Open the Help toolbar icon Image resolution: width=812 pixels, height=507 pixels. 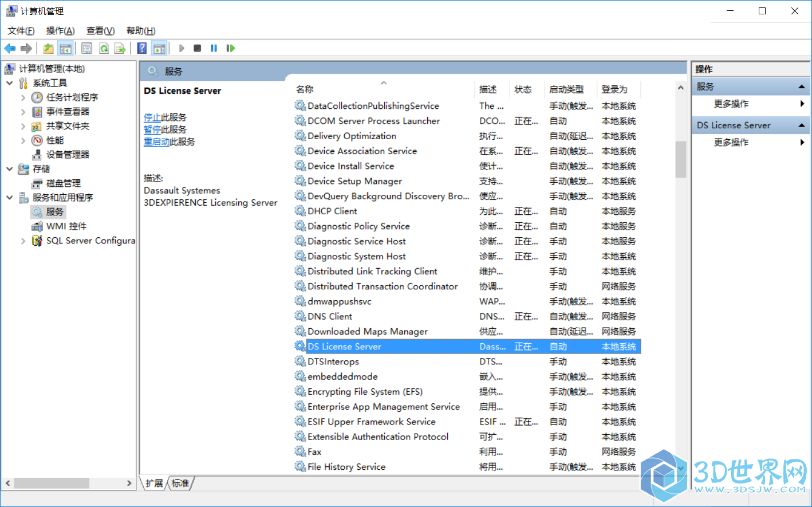pos(142,49)
